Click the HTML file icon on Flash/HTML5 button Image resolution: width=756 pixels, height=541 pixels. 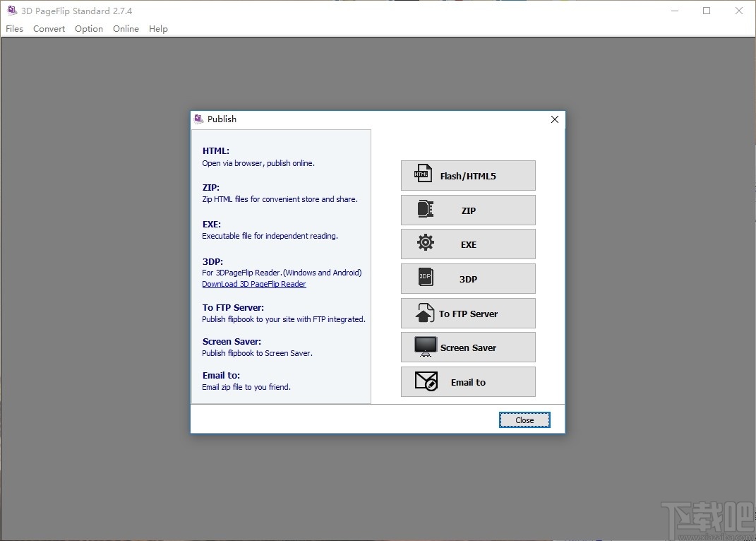(x=423, y=173)
